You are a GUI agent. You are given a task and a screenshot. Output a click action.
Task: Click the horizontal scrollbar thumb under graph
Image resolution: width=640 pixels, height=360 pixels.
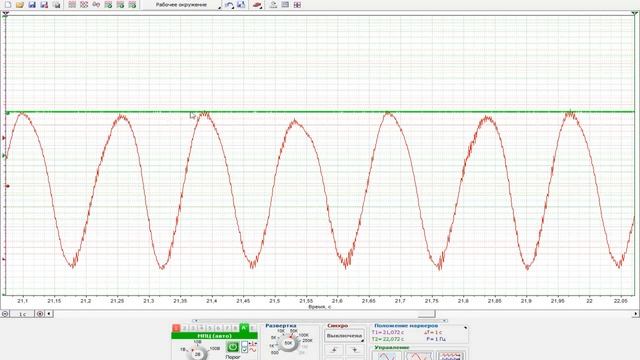[x=427, y=314]
